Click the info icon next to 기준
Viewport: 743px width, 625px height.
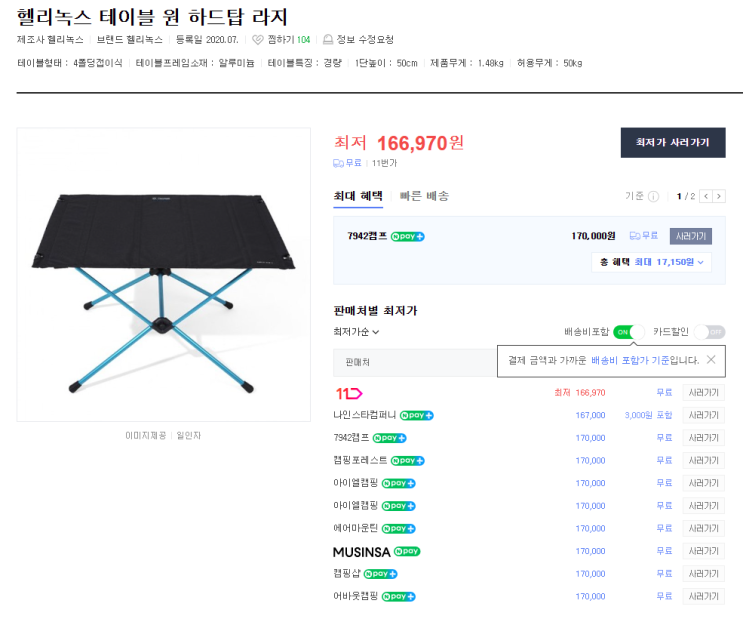click(653, 196)
